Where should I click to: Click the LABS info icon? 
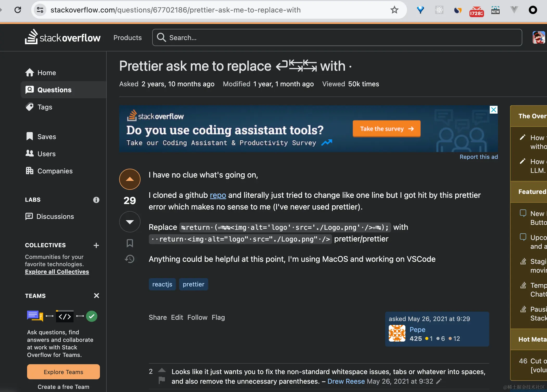click(96, 200)
